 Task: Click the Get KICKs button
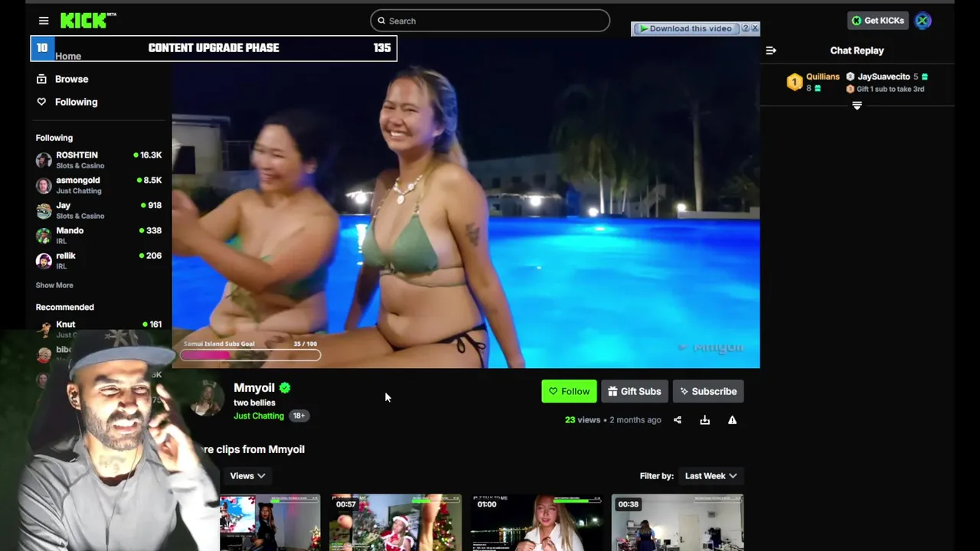[x=877, y=21]
